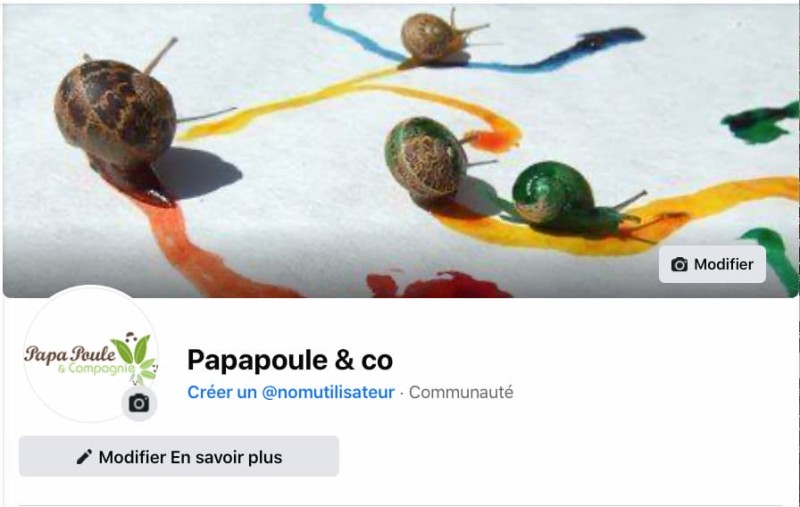
Task: Click the Modifier En savoir plus button
Action: point(179,457)
